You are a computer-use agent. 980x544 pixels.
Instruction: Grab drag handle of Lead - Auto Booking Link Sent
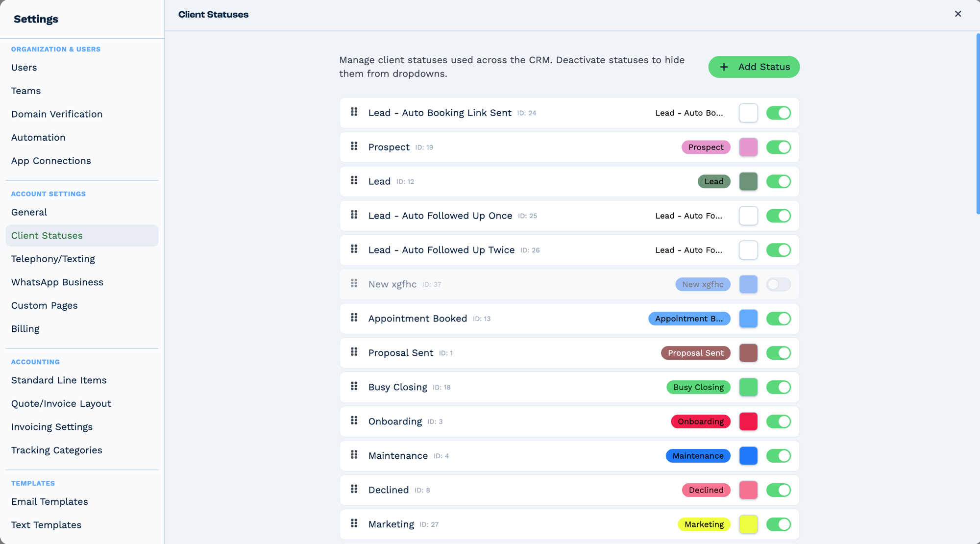[x=354, y=112]
